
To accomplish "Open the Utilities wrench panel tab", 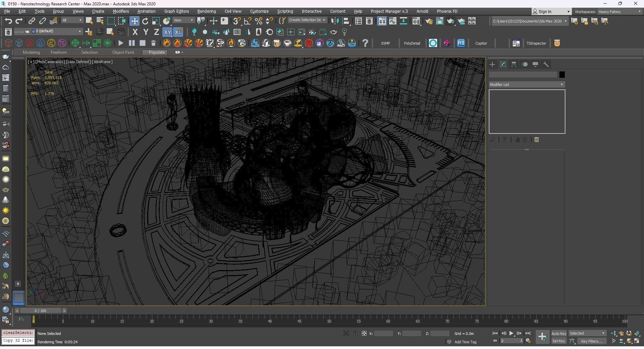I will (x=546, y=64).
